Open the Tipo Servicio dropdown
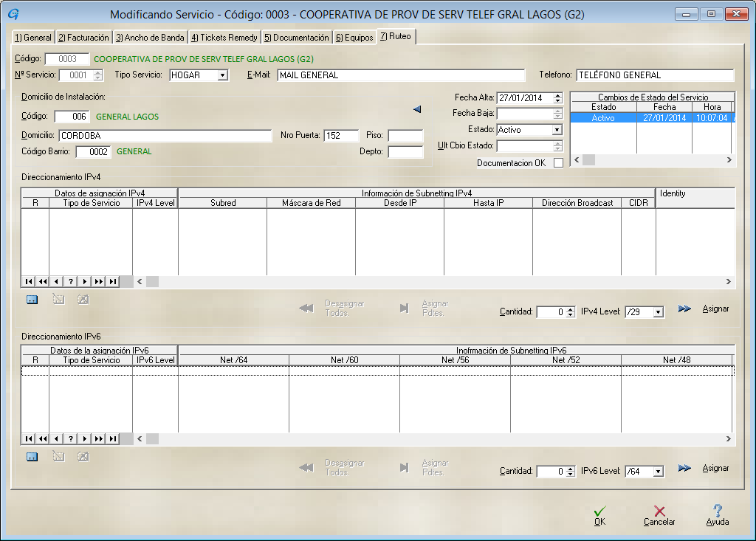This screenshot has width=756, height=541. [x=222, y=75]
